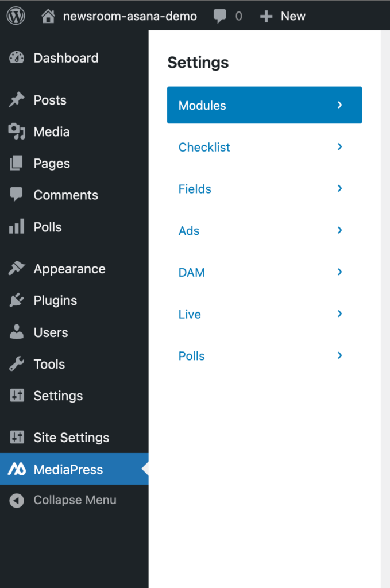
Task: Open the Appearance menu item
Action: (69, 269)
